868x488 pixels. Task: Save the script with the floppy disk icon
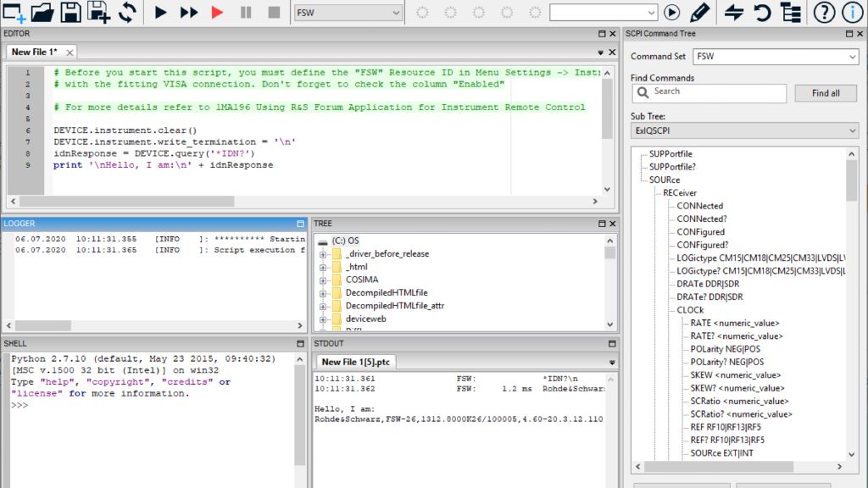click(70, 12)
